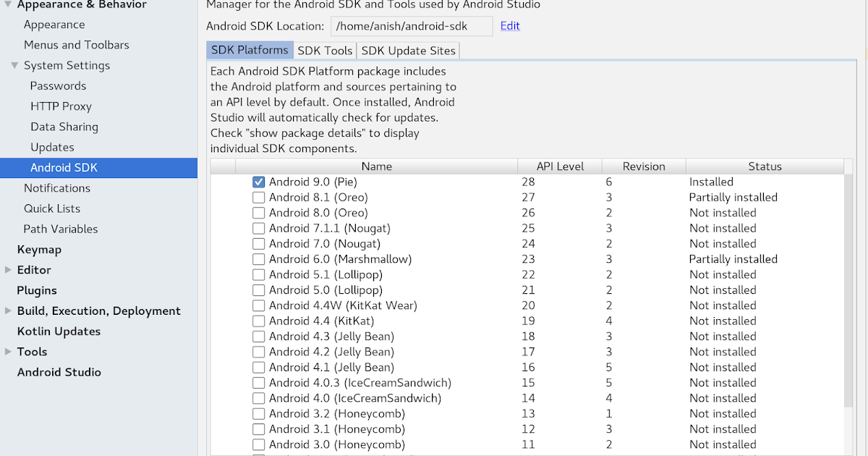This screenshot has width=868, height=456.
Task: Sort table by Revision column header
Action: (644, 166)
